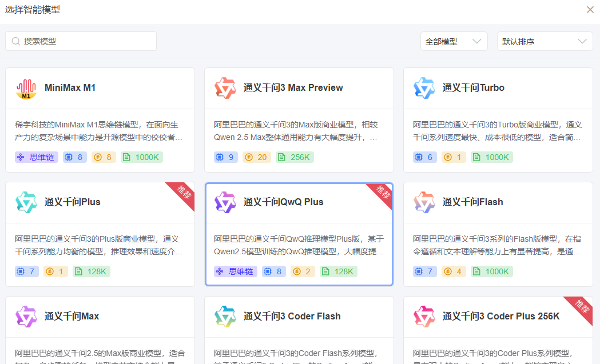Select the 通义千问QwQ Plus model title
600x364 pixels.
tap(283, 202)
